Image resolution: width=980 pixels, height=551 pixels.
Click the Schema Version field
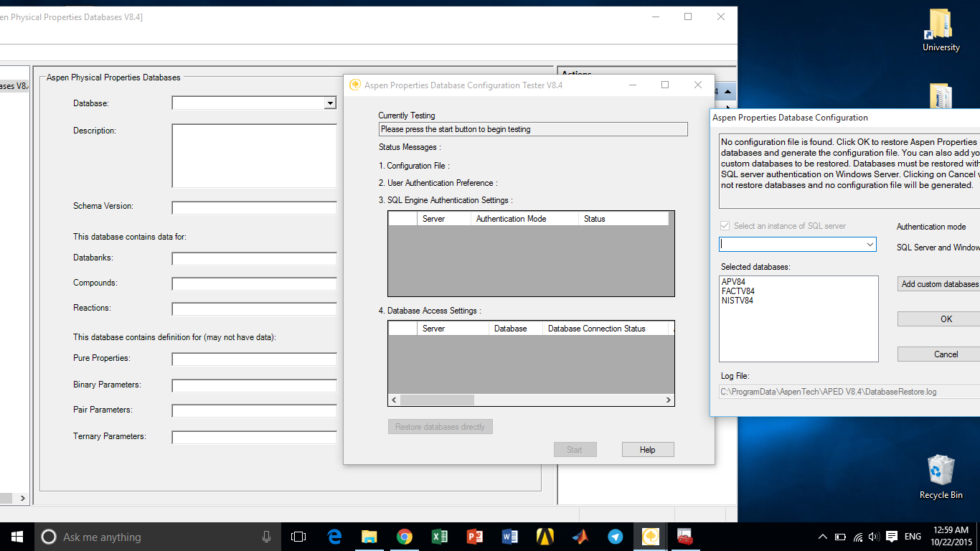tap(254, 208)
